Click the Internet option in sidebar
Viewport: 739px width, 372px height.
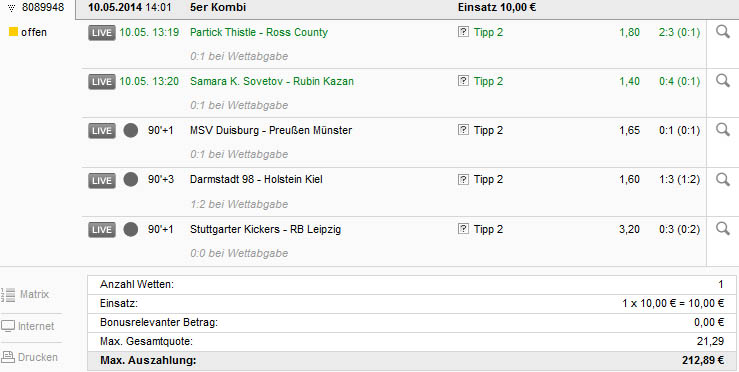(28, 326)
